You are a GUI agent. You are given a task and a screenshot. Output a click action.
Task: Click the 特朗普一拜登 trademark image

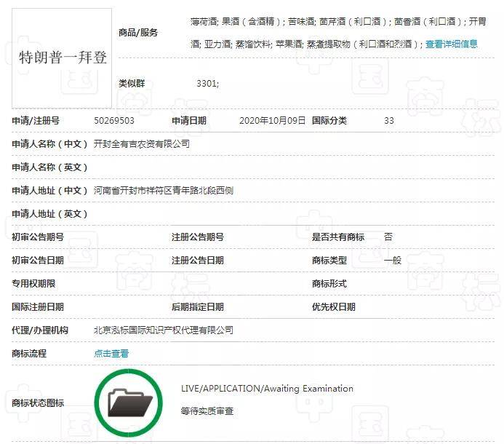[62, 58]
